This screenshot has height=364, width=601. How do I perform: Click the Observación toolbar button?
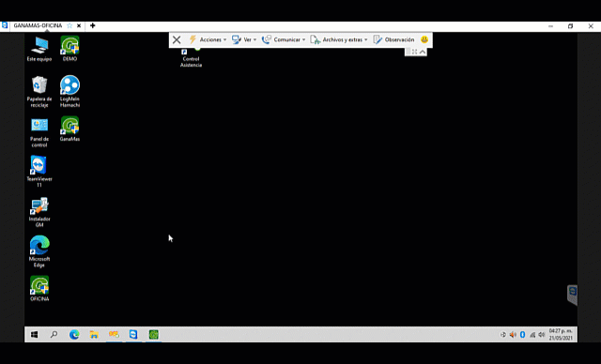394,39
